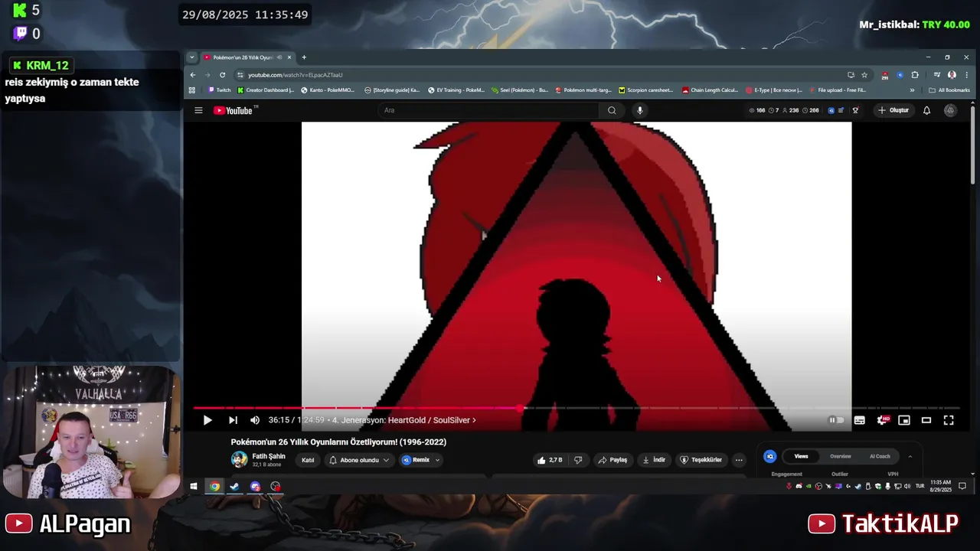Select the 'Views' tab in the side panel
Image resolution: width=980 pixels, height=551 pixels.
[801, 456]
